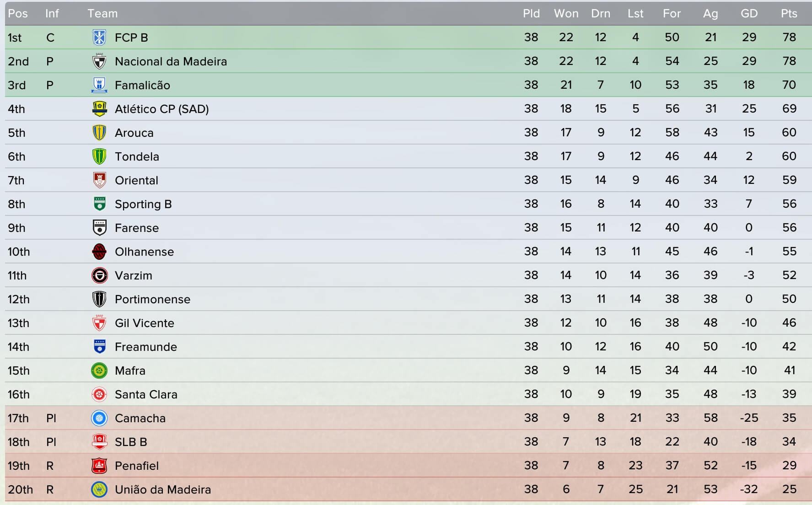Image resolution: width=812 pixels, height=505 pixels.
Task: Click the FCP B club crest
Action: click(x=99, y=38)
